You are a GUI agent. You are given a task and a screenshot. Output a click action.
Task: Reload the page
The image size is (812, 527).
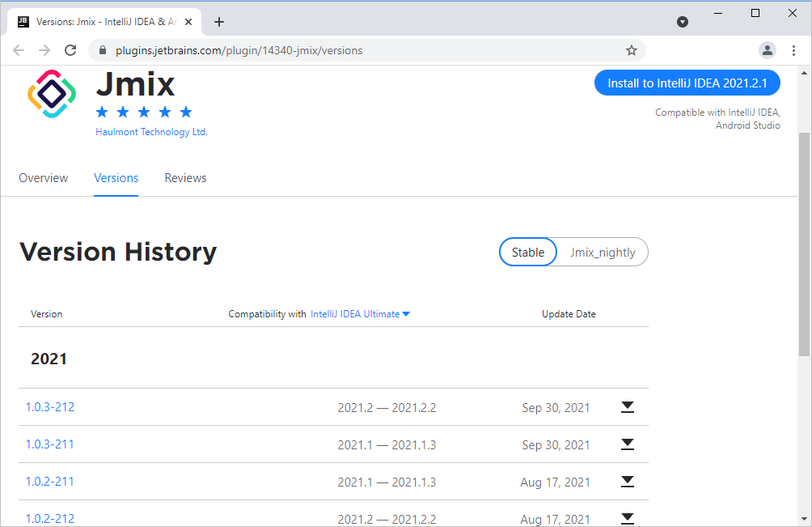click(70, 50)
